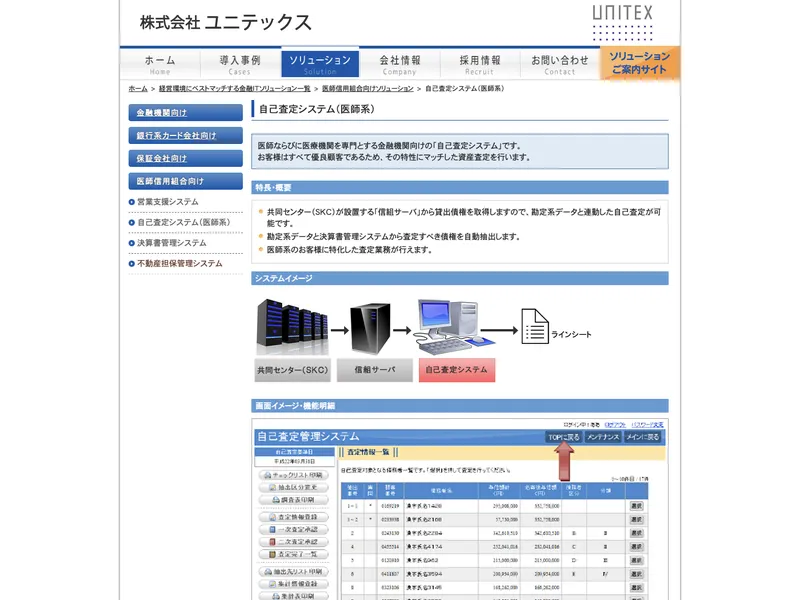Screen dimensions: 800x600
Task: Open the お問い合わせ Contact tab
Action: pos(560,64)
